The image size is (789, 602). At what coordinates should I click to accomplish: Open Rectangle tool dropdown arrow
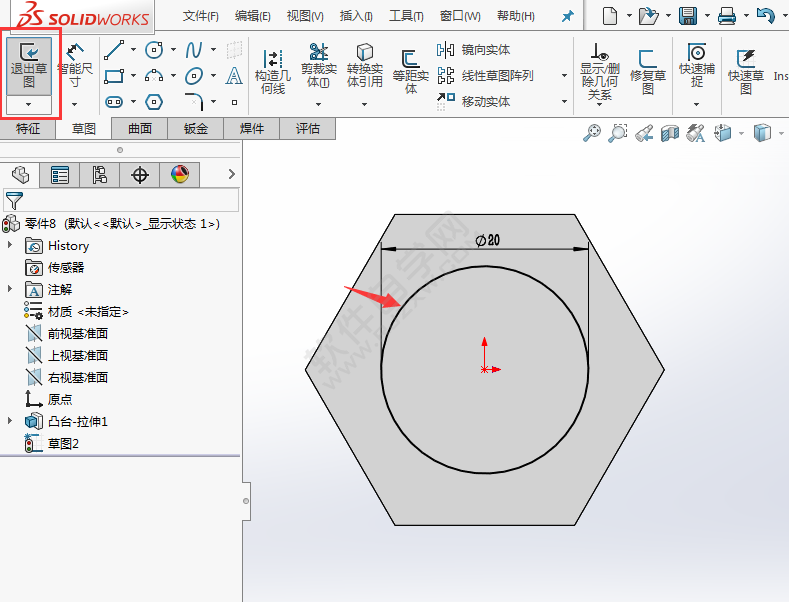coord(133,76)
